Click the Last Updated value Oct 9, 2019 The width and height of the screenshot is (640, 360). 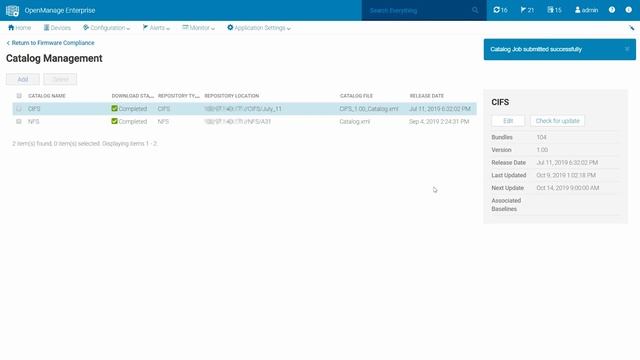[x=566, y=175]
